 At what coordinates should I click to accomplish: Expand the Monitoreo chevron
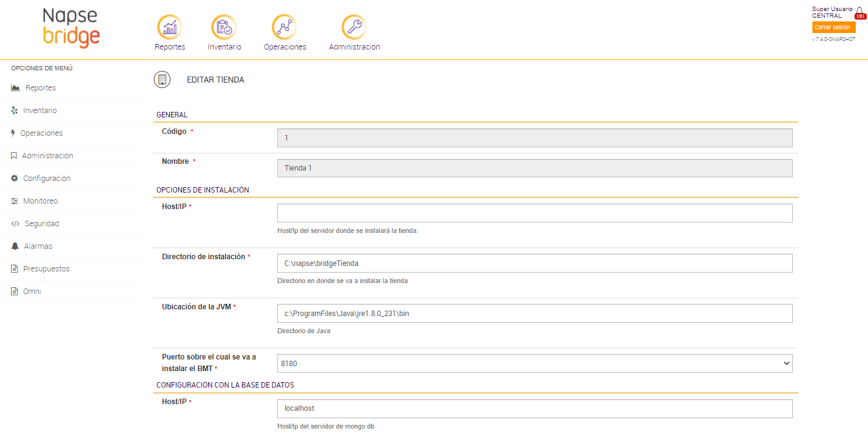134,201
